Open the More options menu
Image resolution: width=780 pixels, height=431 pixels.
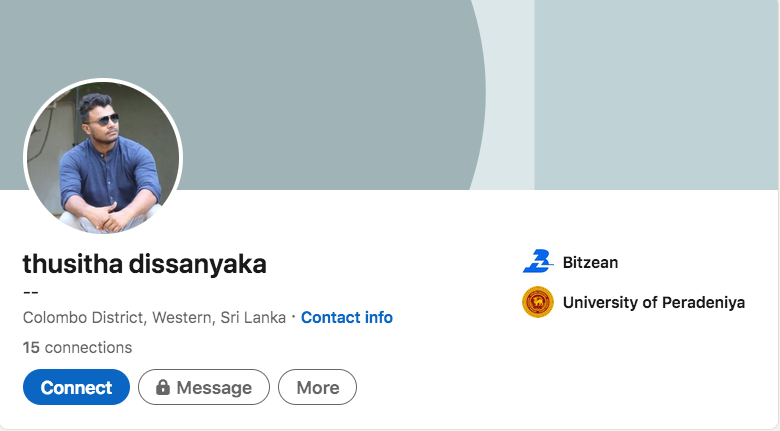(317, 387)
